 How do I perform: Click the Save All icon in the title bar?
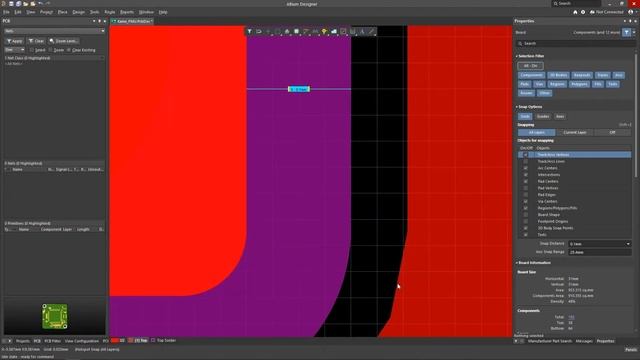18,4
